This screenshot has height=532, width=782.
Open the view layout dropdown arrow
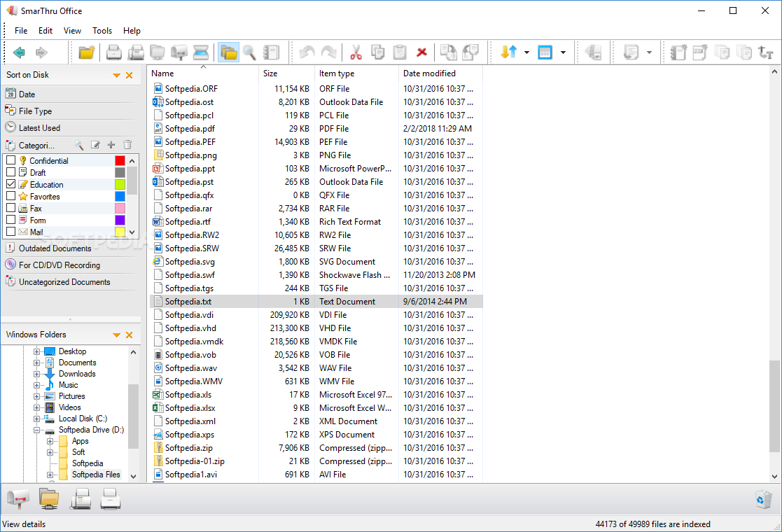pyautogui.click(x=563, y=52)
